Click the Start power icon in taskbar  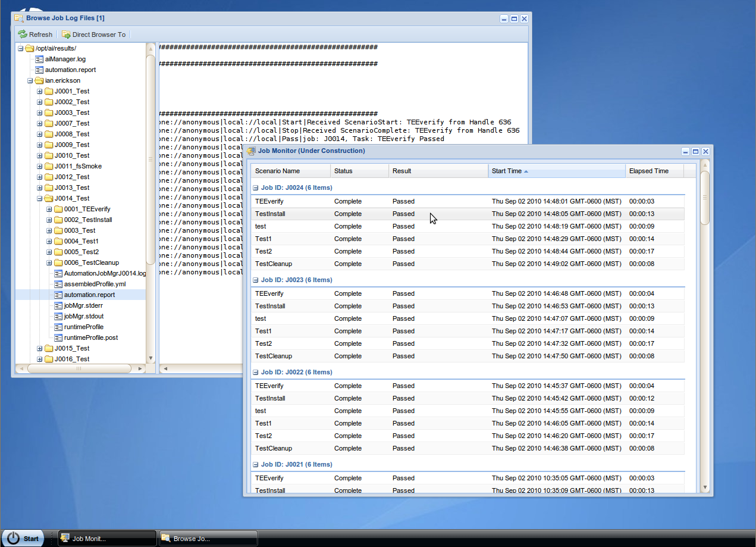pyautogui.click(x=13, y=539)
